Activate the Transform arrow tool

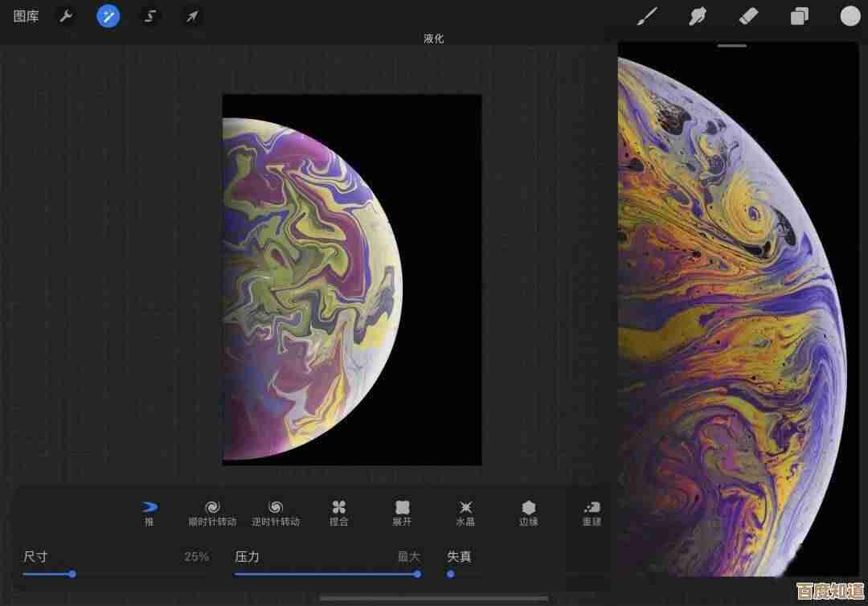pyautogui.click(x=191, y=16)
